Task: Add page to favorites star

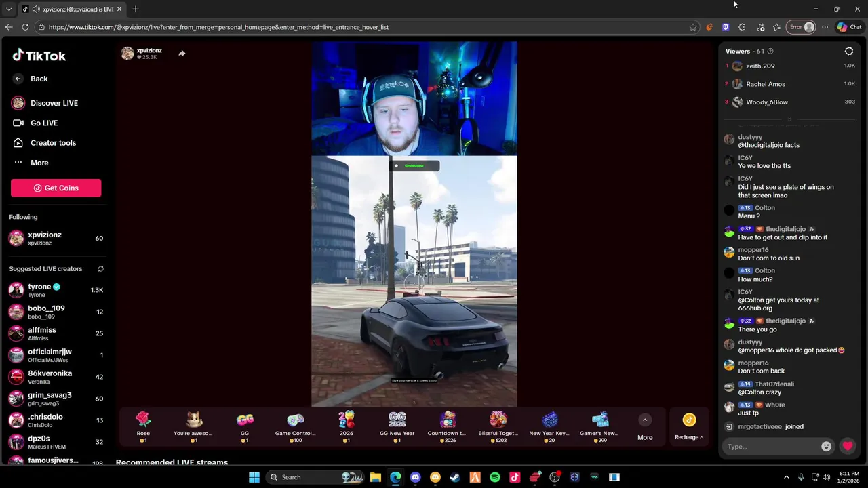Action: point(692,27)
